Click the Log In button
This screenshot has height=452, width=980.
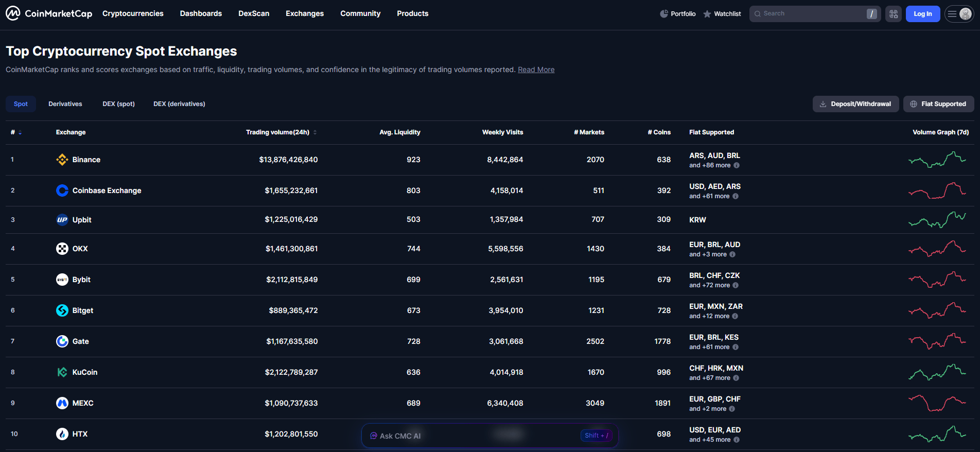tap(923, 14)
